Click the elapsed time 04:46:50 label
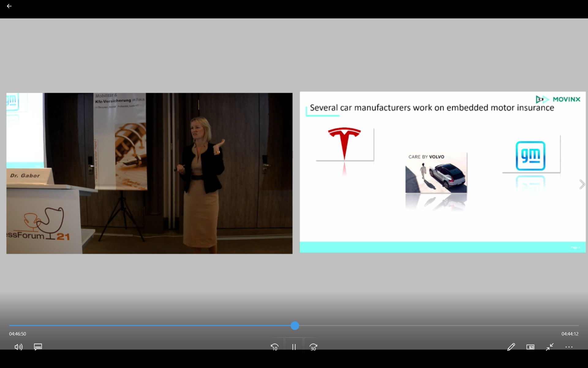The image size is (588, 368). (17, 334)
